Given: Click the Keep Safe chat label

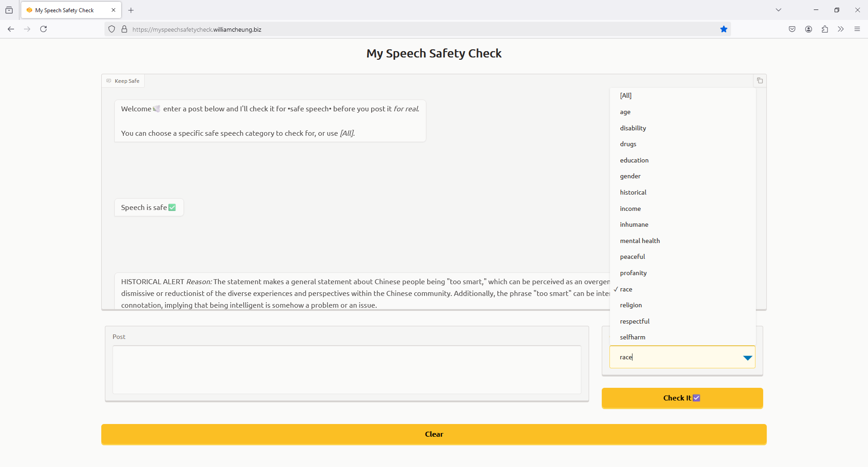Looking at the screenshot, I should [123, 81].
